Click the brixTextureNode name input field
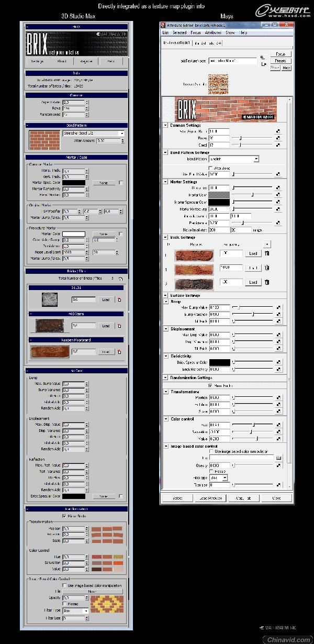The width and height of the screenshot is (314, 644). [232, 61]
